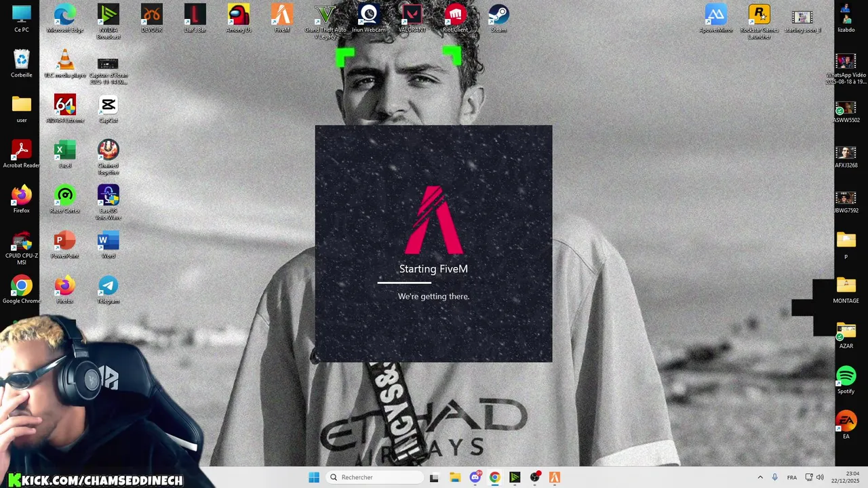Open Task View in taskbar
Image resolution: width=868 pixels, height=488 pixels.
click(434, 477)
